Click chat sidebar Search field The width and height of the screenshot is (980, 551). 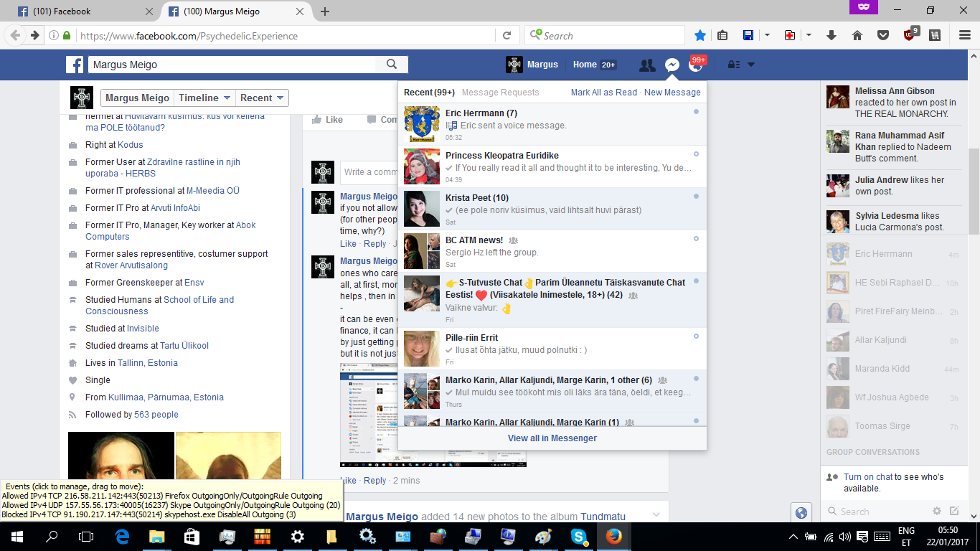click(x=877, y=512)
